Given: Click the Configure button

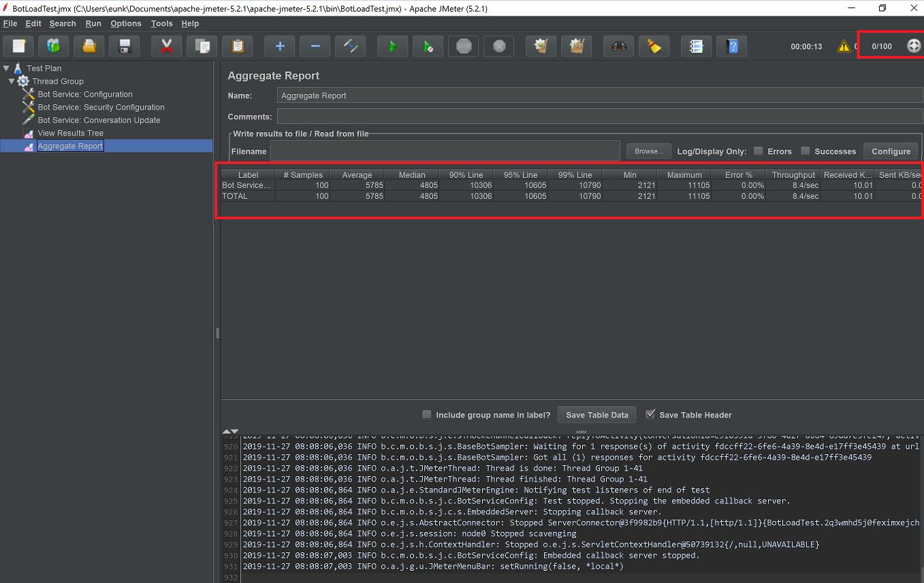Looking at the screenshot, I should pyautogui.click(x=891, y=151).
